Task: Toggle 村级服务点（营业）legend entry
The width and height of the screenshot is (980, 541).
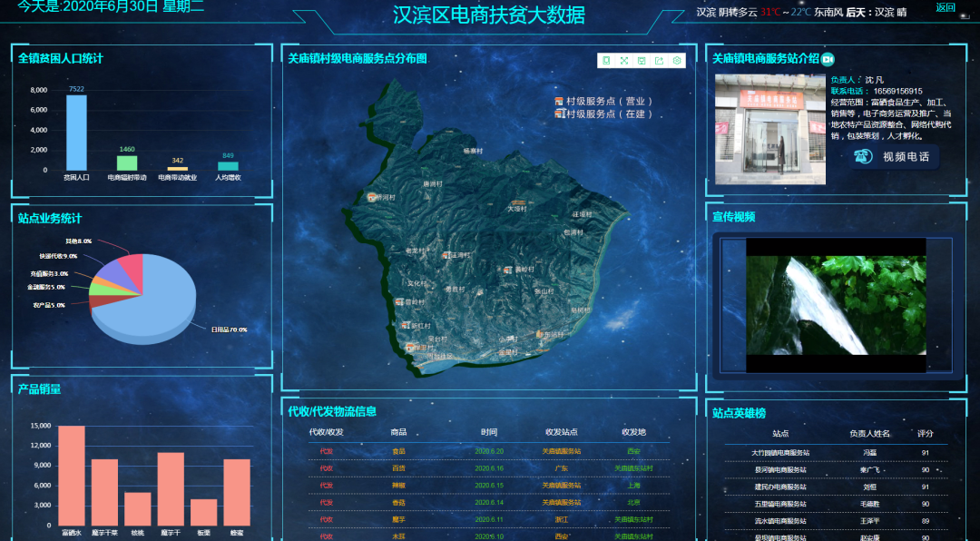Action: tap(603, 102)
